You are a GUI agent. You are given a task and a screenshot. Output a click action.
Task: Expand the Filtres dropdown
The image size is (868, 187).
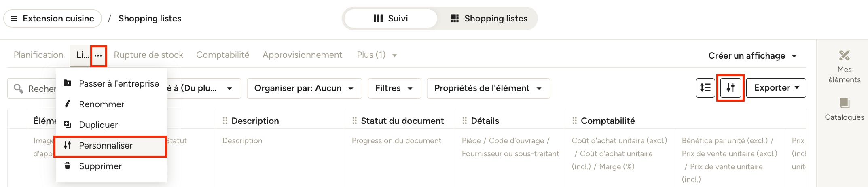click(394, 88)
